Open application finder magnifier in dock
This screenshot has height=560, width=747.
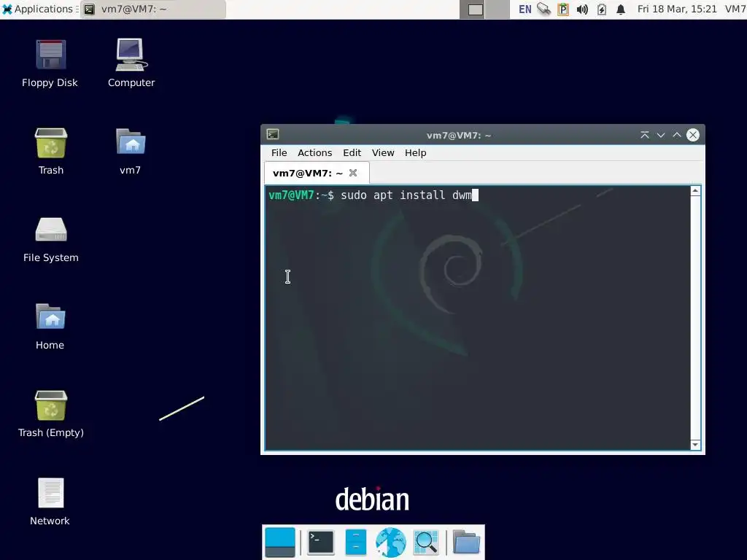pos(426,542)
